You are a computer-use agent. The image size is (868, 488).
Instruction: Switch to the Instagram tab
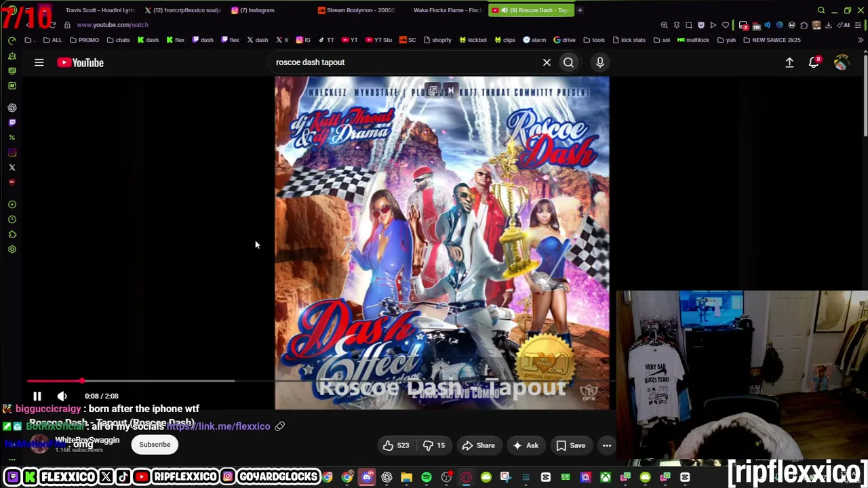tap(253, 10)
